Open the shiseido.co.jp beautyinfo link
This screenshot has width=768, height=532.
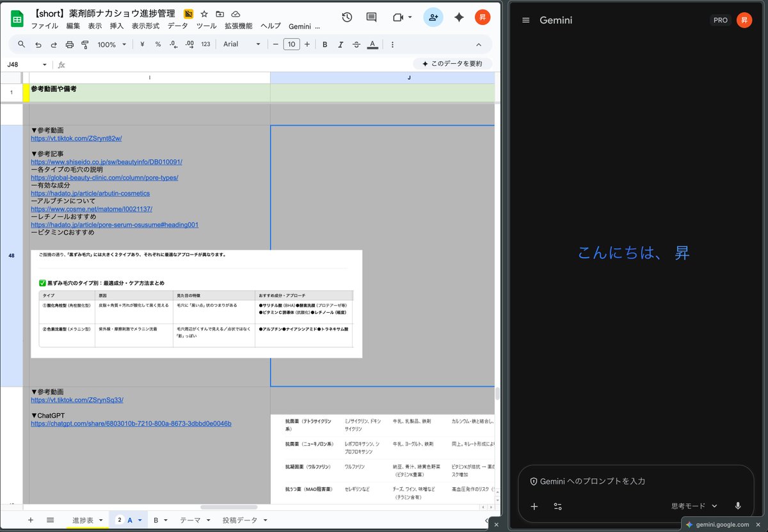[106, 162]
